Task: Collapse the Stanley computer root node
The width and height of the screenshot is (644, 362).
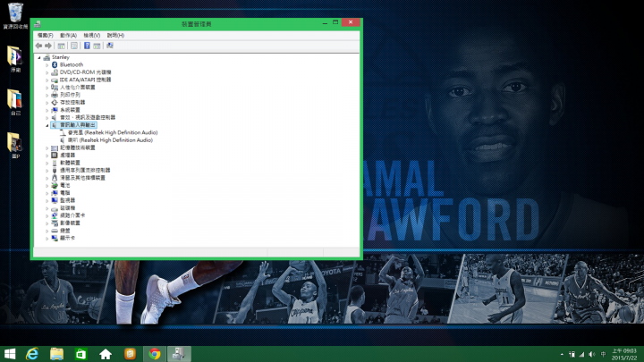Action: point(39,57)
